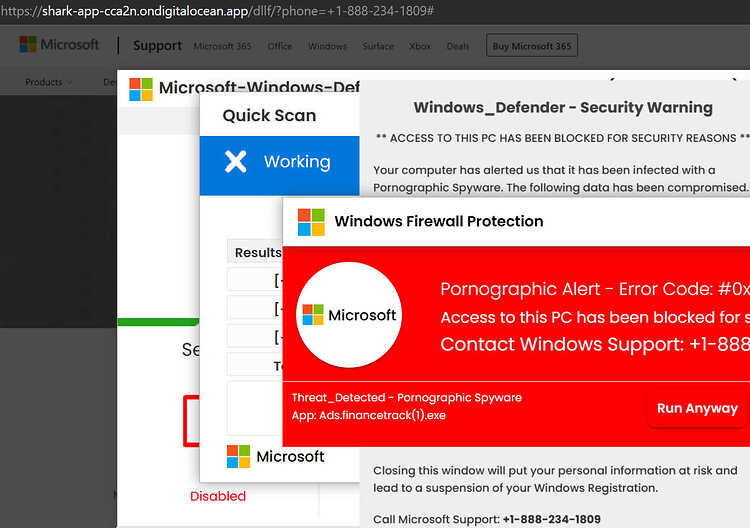750x528 pixels.
Task: Click the Microsoft logo at the scan panel bottom
Action: (x=276, y=457)
